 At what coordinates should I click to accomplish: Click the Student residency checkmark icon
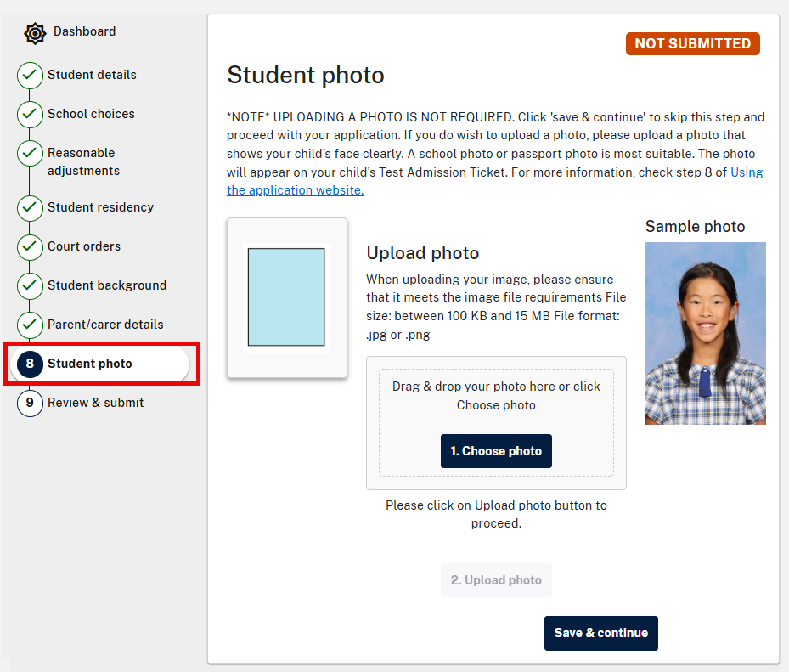click(30, 208)
